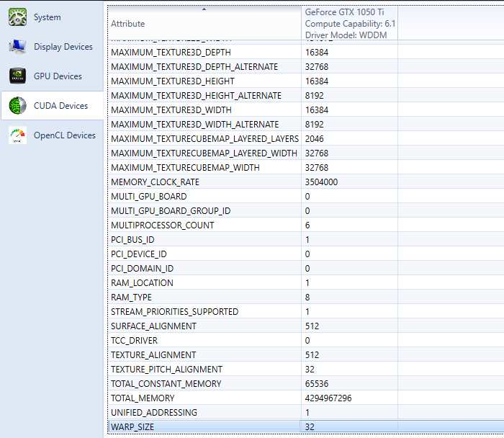Select MEMORY_CLOCK_RATE attribute
This screenshot has height=438, width=504.
155,182
